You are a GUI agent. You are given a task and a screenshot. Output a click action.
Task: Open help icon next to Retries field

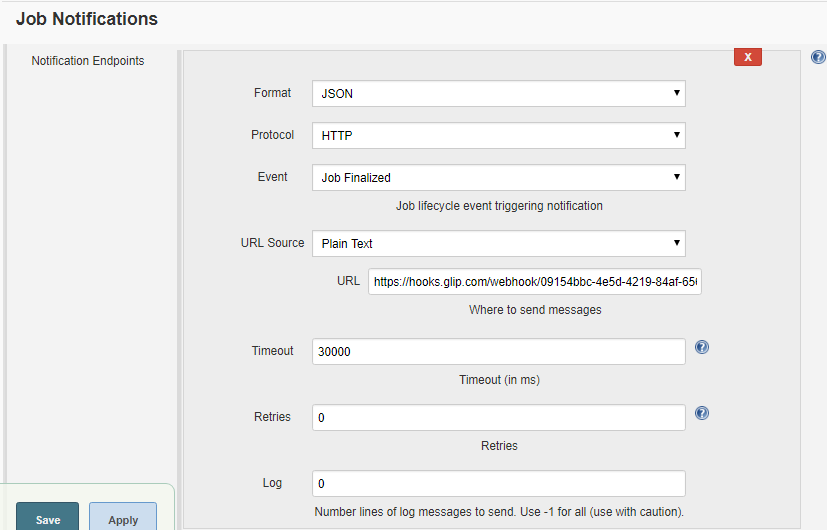(701, 413)
